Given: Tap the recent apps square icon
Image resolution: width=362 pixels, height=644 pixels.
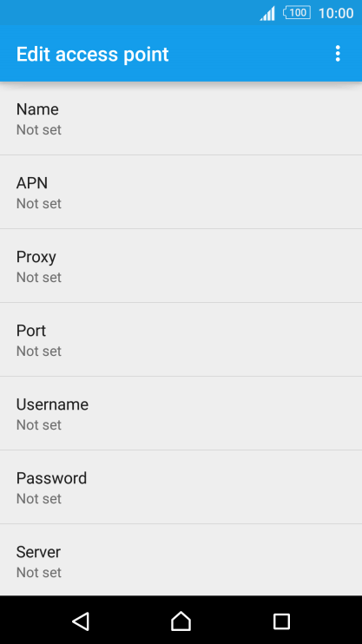Looking at the screenshot, I should 281,621.
